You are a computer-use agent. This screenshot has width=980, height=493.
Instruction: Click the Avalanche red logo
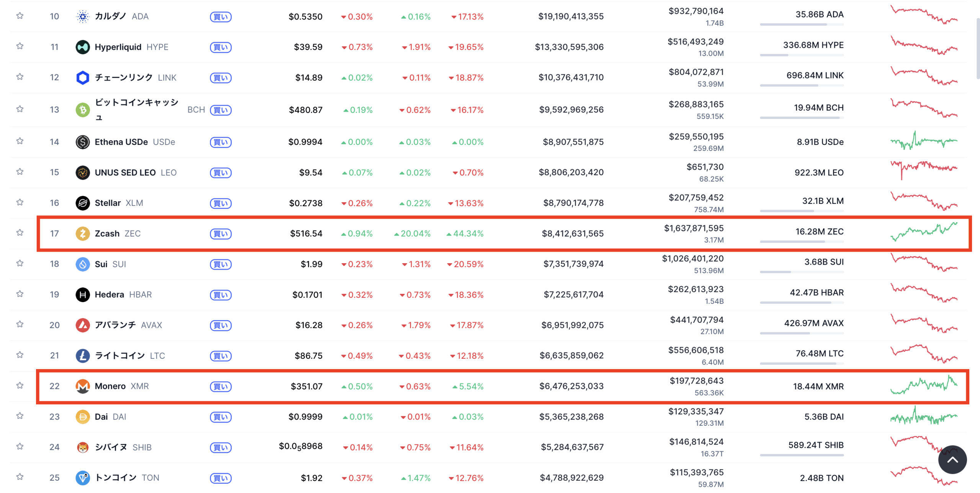[x=82, y=325]
